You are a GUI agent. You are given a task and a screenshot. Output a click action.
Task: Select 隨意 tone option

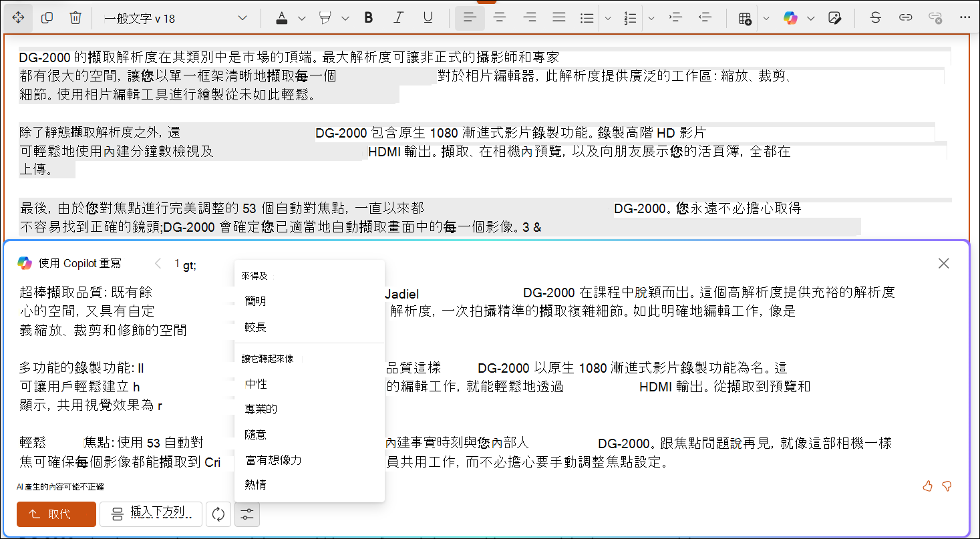click(x=309, y=434)
